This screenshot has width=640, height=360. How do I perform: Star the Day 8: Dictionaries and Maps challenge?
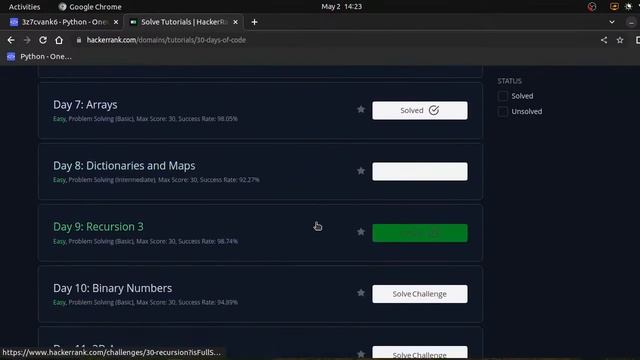click(x=361, y=171)
